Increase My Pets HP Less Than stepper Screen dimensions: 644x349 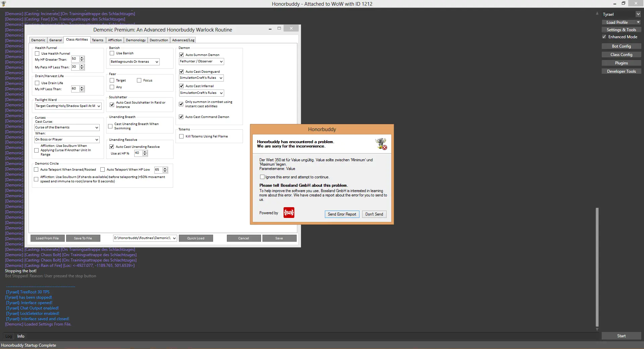82,66
